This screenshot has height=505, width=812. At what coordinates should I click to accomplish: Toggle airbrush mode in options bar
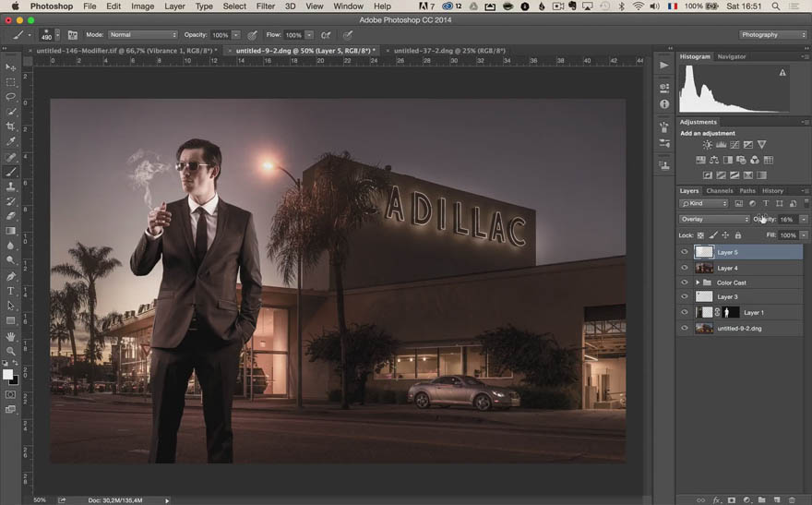click(x=326, y=35)
